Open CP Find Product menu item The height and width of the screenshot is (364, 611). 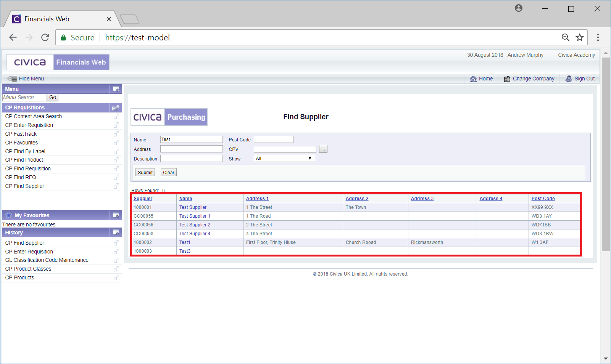[24, 160]
